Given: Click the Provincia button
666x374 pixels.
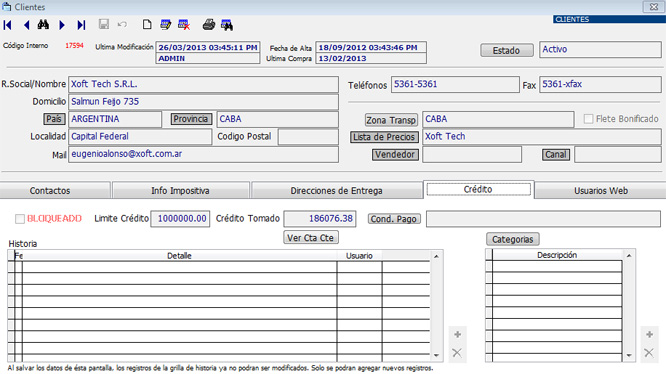Looking at the screenshot, I should (x=191, y=119).
